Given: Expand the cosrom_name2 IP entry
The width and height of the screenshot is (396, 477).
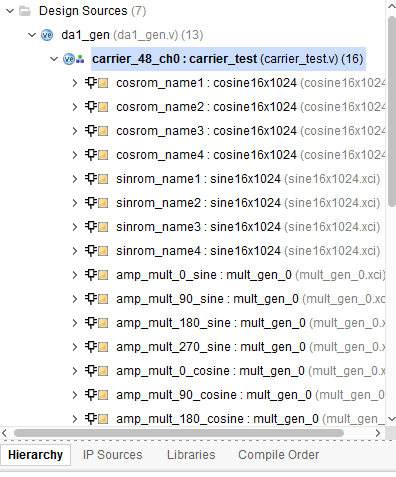Looking at the screenshot, I should [x=75, y=107].
